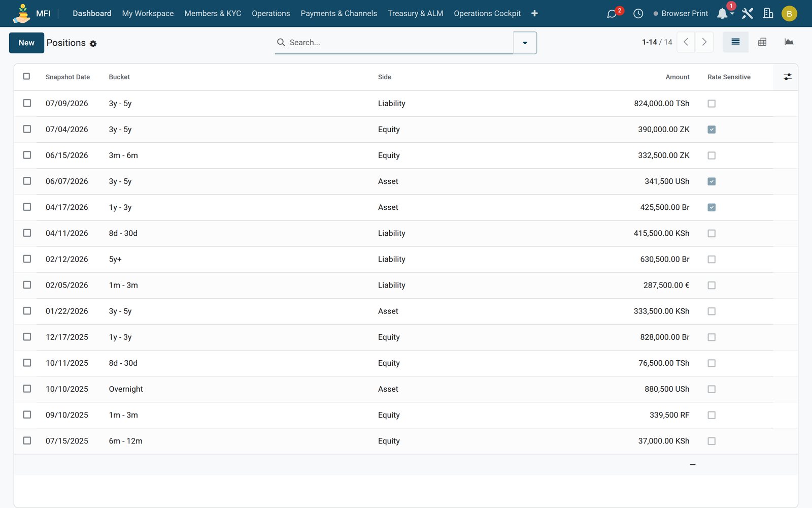
Task: Open optional columns adjust icon
Action: [788, 77]
